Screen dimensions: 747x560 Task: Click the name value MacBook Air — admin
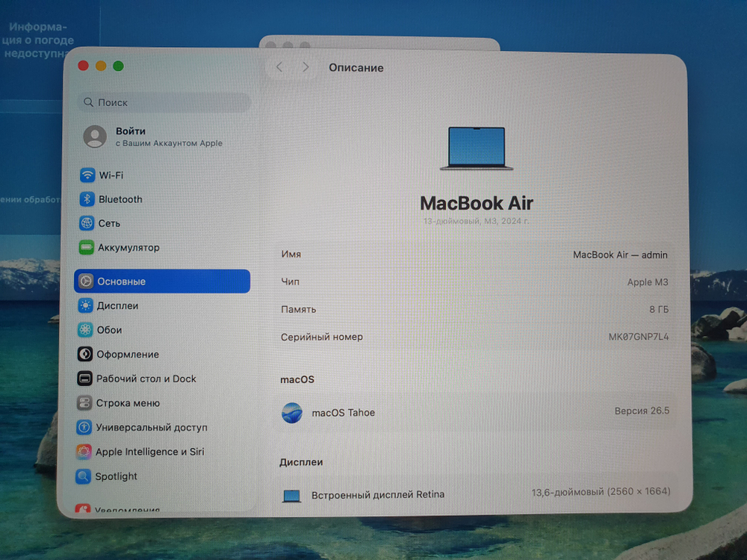tap(620, 255)
